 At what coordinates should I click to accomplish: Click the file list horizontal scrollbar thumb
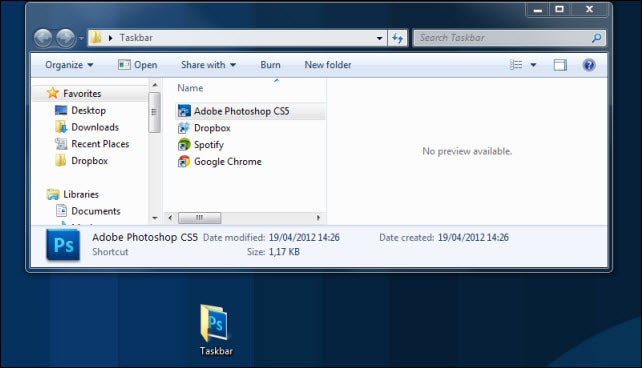point(199,218)
